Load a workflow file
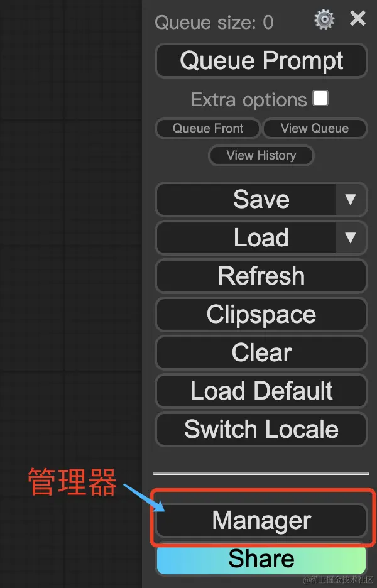The image size is (377, 588). click(246, 237)
